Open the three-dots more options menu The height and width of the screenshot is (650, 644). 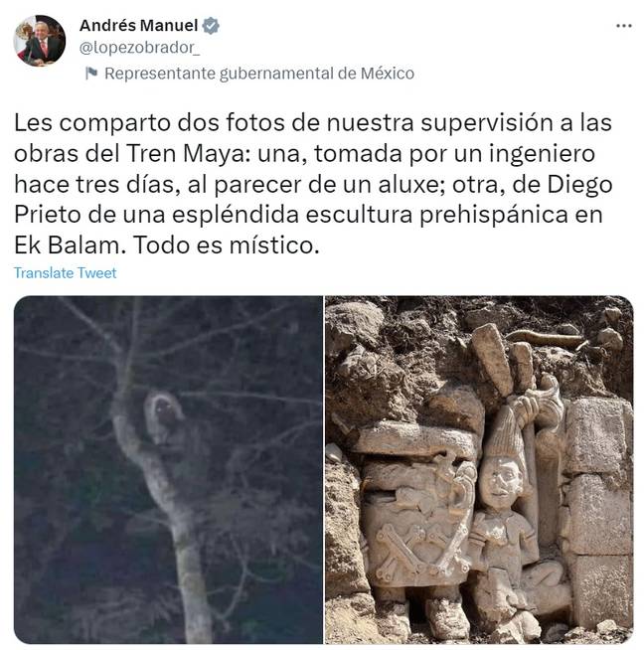(624, 26)
